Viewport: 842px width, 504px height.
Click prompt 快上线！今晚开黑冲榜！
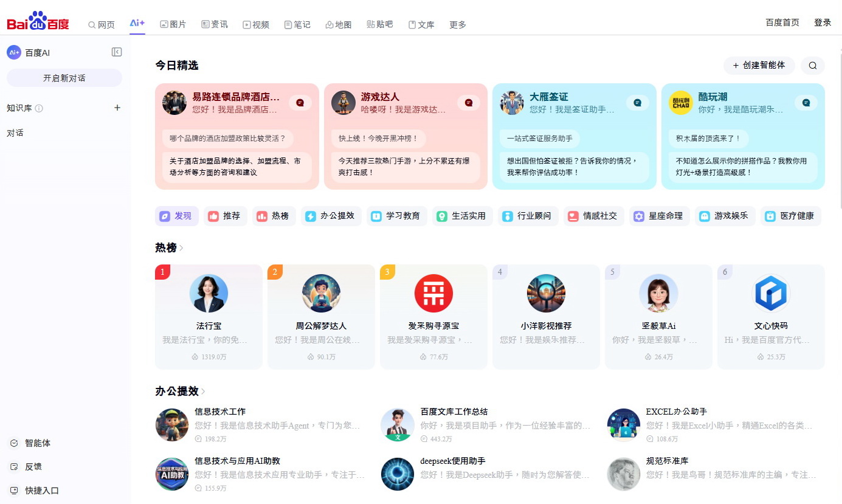click(x=379, y=139)
